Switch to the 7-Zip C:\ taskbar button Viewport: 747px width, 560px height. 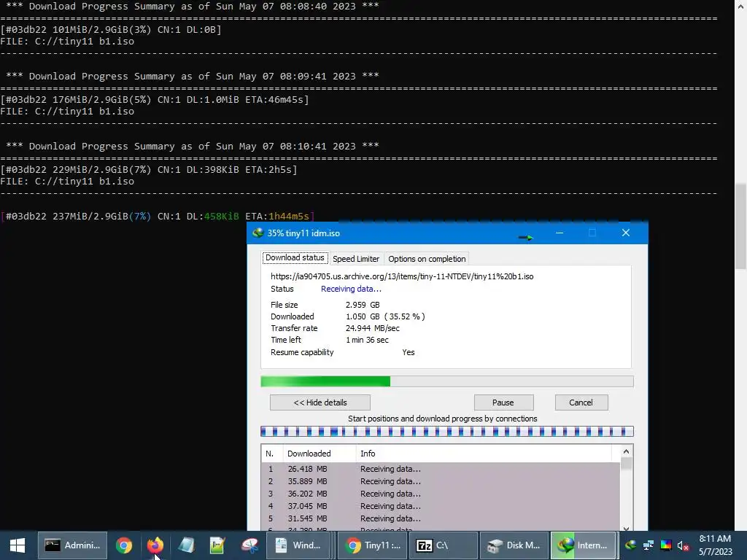click(444, 545)
